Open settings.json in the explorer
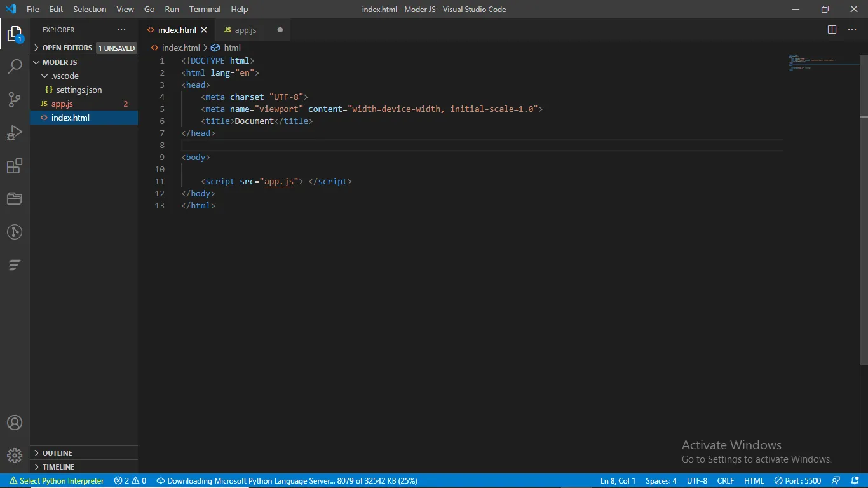 point(79,90)
